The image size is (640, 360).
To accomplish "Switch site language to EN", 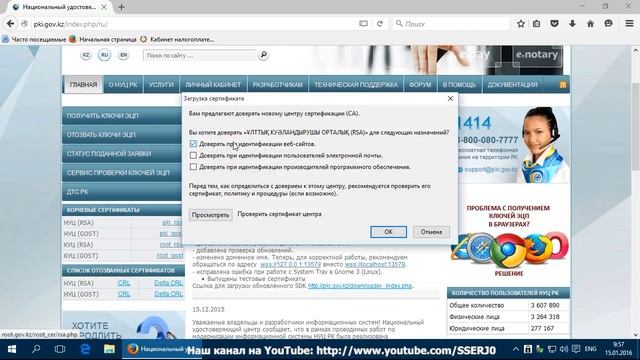I will tap(123, 55).
